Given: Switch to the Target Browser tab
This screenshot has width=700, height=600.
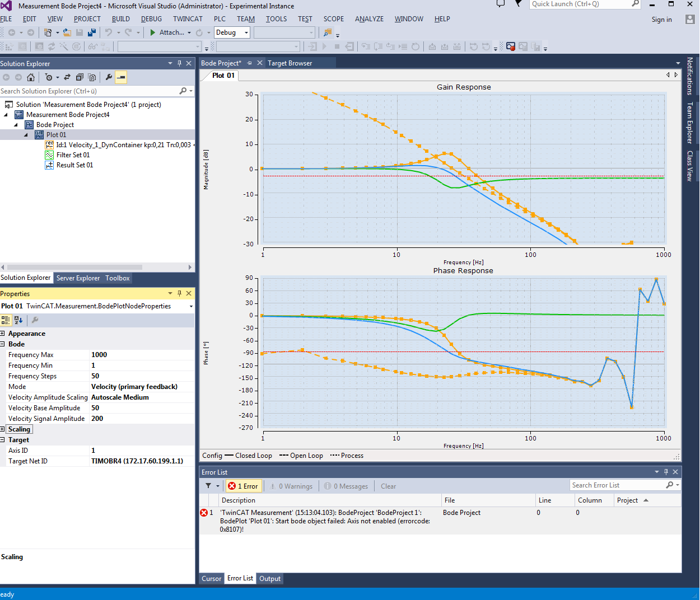Looking at the screenshot, I should click(x=290, y=63).
